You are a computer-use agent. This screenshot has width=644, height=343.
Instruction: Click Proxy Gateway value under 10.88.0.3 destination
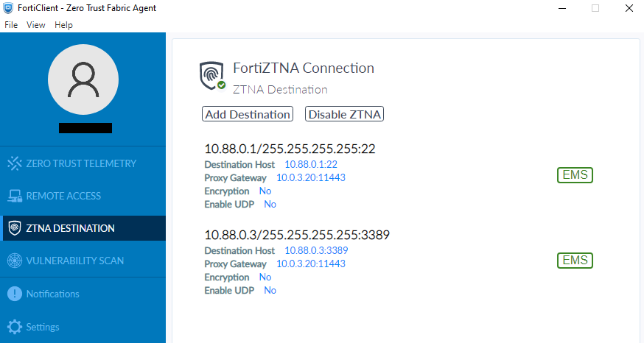tap(311, 264)
